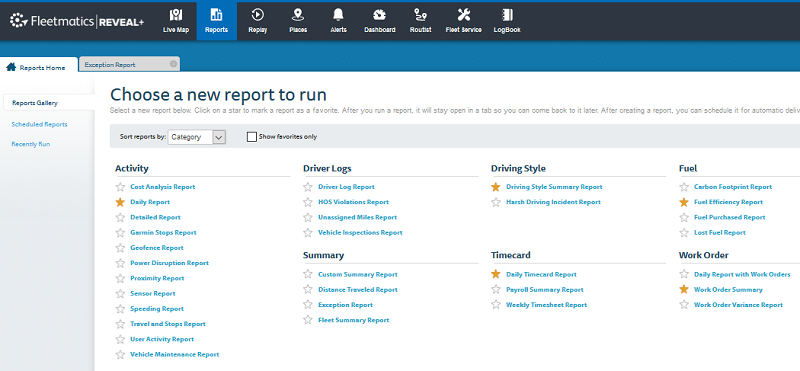Unfavorite the Daily Timecard Report star
The image size is (800, 371).
click(x=495, y=274)
